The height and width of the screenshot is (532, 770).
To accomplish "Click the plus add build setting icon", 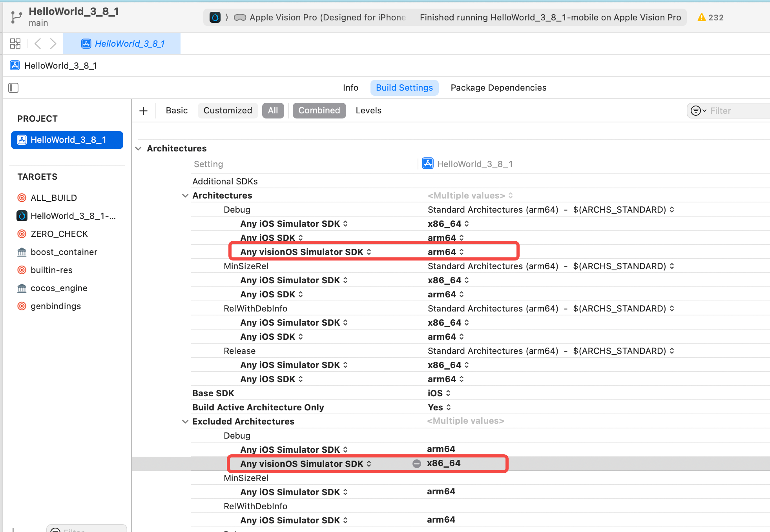I will pos(144,111).
